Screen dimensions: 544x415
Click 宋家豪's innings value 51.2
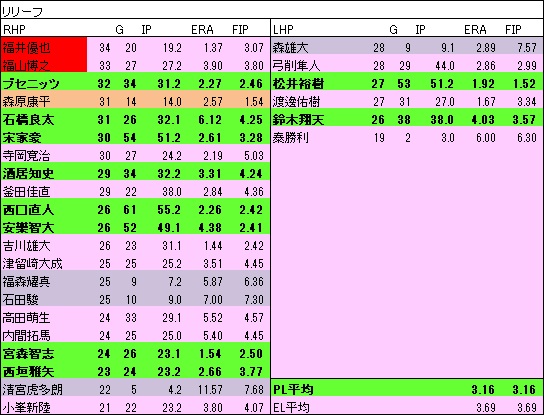(x=169, y=138)
